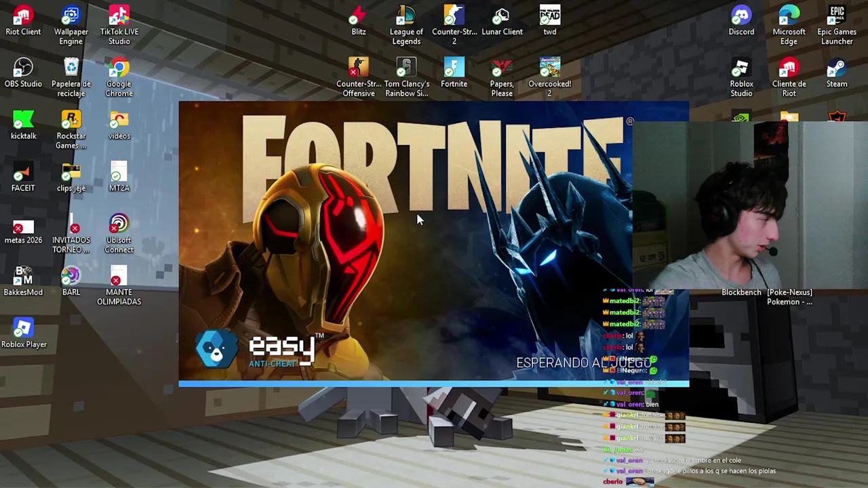Open the Rockstar Games launcher icon
The image size is (868, 488).
point(71,130)
